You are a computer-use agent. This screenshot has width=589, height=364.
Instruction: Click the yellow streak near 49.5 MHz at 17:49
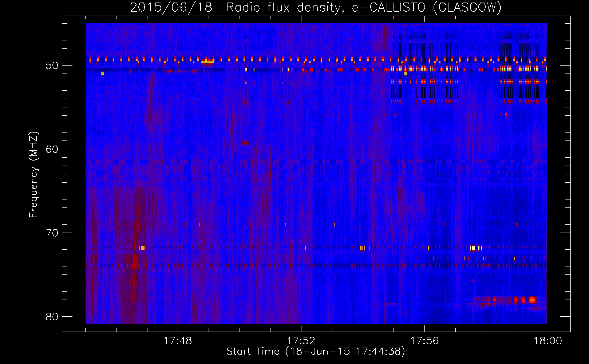(x=207, y=62)
